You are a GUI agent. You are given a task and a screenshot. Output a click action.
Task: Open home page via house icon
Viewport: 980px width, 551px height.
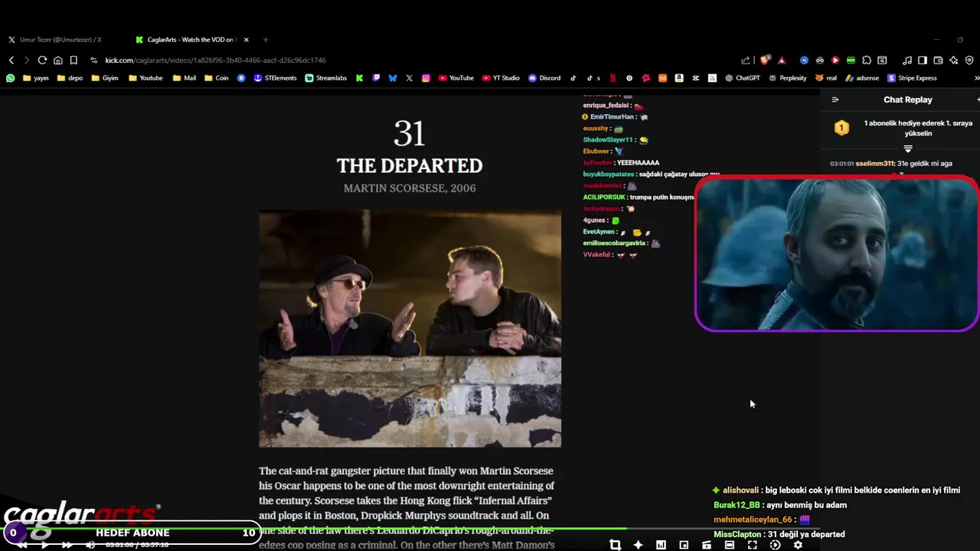pos(58,60)
